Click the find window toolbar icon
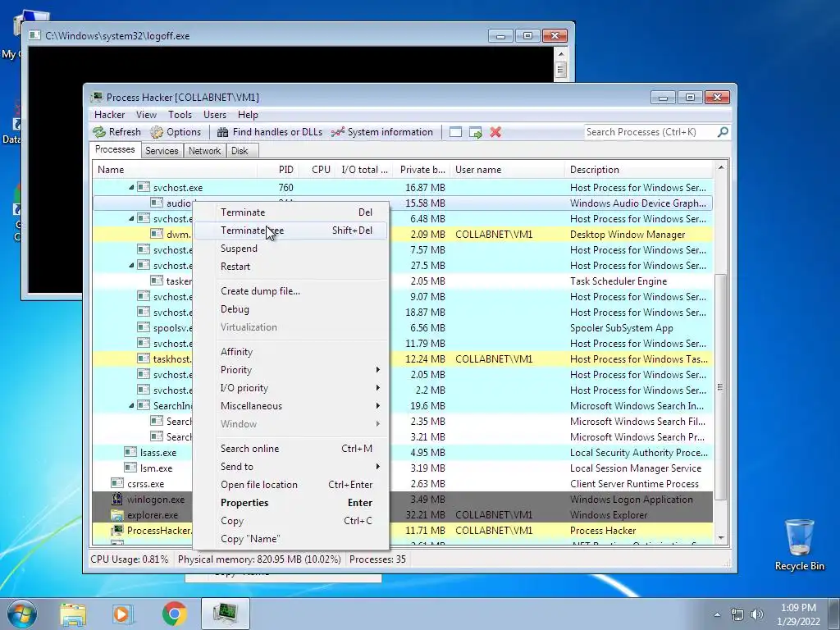Screen dimensions: 840x630 455,132
